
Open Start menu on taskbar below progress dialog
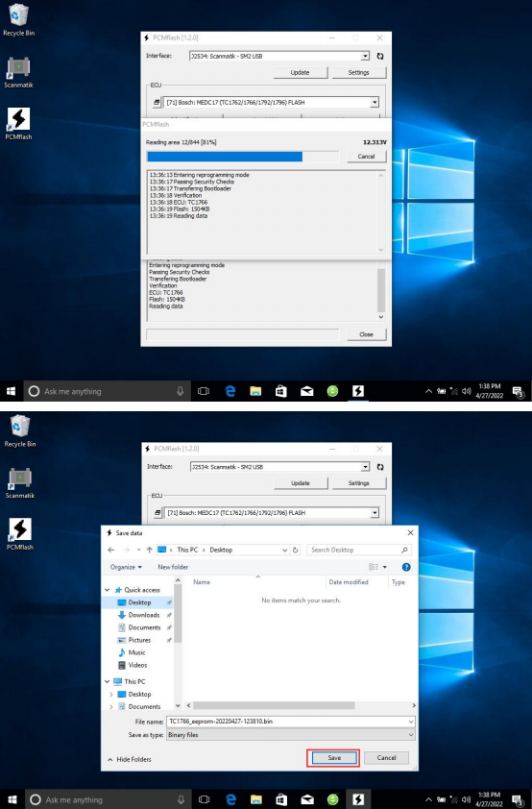[11, 391]
